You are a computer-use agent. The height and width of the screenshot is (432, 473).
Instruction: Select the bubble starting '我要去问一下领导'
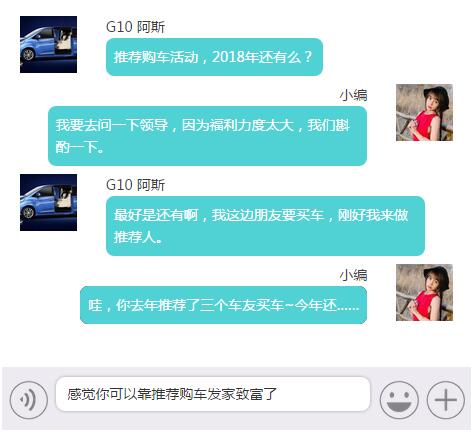coord(207,136)
